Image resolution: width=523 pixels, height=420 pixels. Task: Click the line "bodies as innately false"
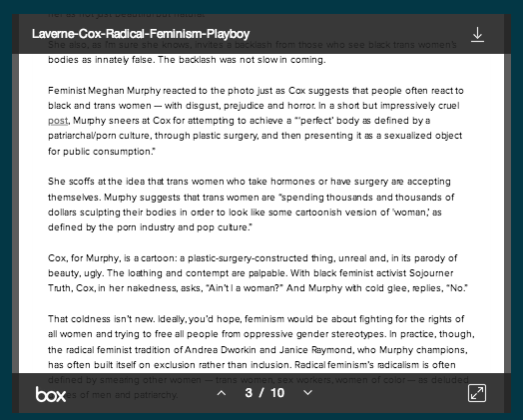[x=187, y=60]
